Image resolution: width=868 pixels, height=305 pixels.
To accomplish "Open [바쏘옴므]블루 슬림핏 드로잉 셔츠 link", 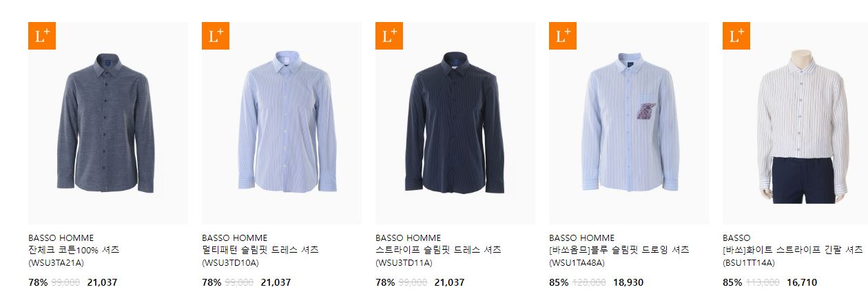I will coord(619,250).
